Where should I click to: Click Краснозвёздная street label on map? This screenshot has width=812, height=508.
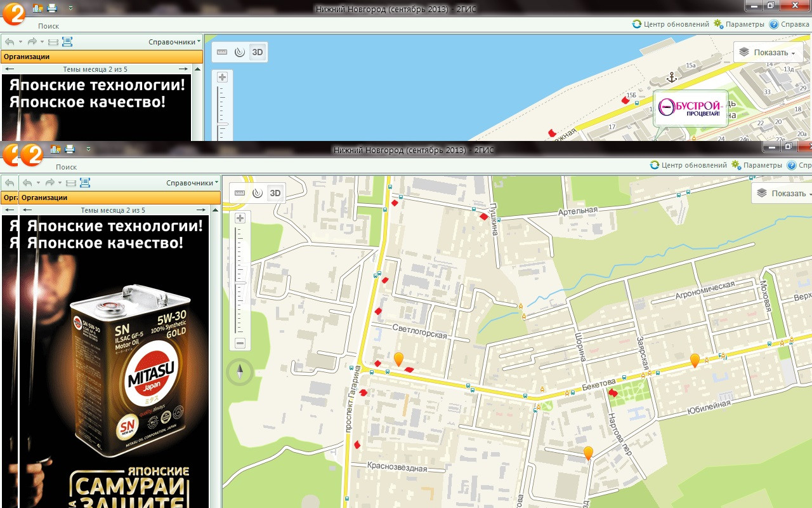397,467
